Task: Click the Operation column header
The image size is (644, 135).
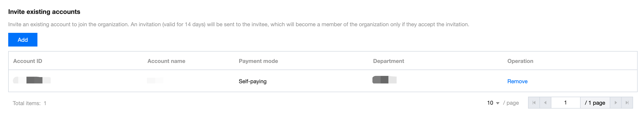Action: coord(520,61)
